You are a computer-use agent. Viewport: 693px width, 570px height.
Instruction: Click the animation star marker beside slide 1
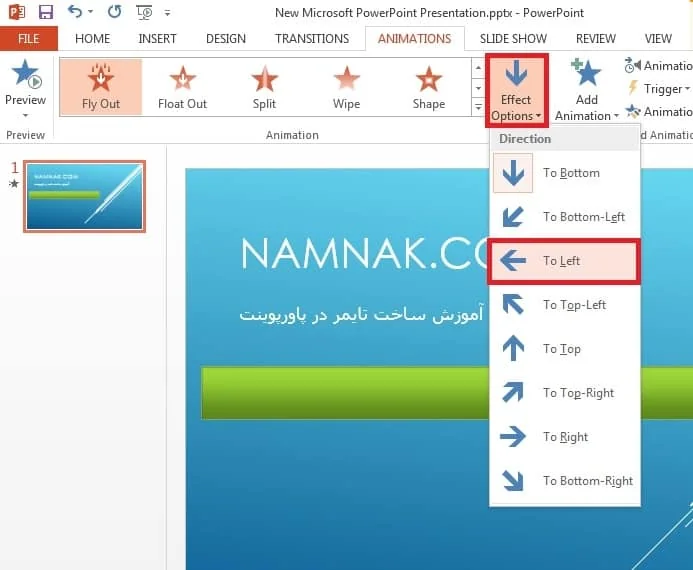click(x=14, y=183)
